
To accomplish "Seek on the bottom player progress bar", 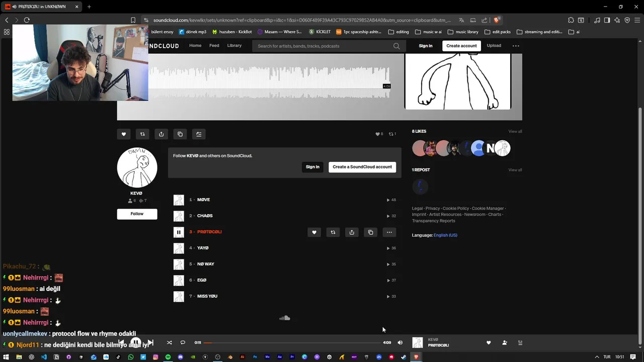I will coord(292,343).
